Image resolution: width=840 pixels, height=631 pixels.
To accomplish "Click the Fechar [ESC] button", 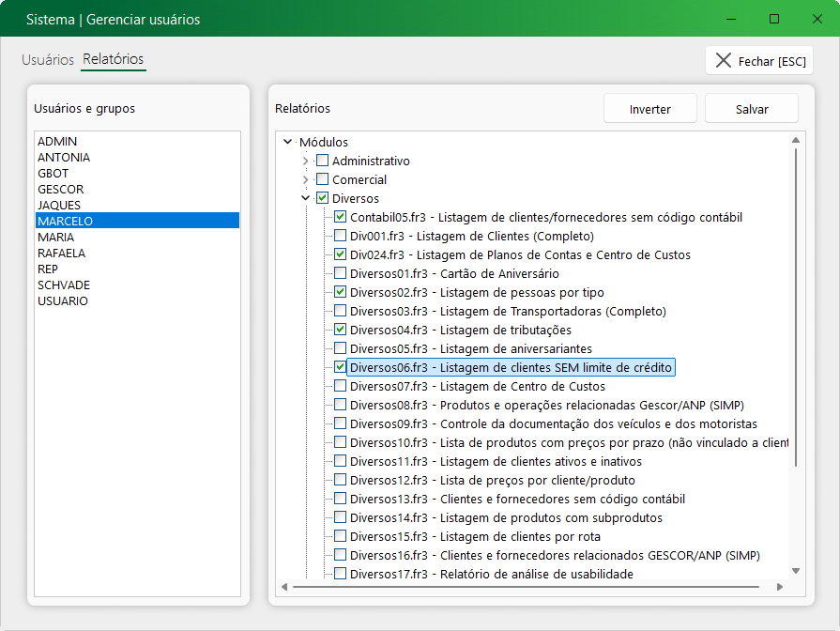I will [758, 61].
